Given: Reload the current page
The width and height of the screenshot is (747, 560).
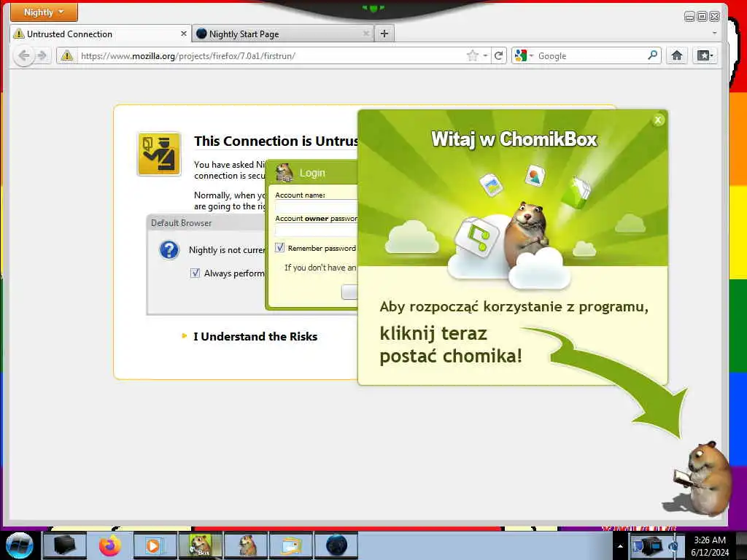Looking at the screenshot, I should [x=498, y=55].
